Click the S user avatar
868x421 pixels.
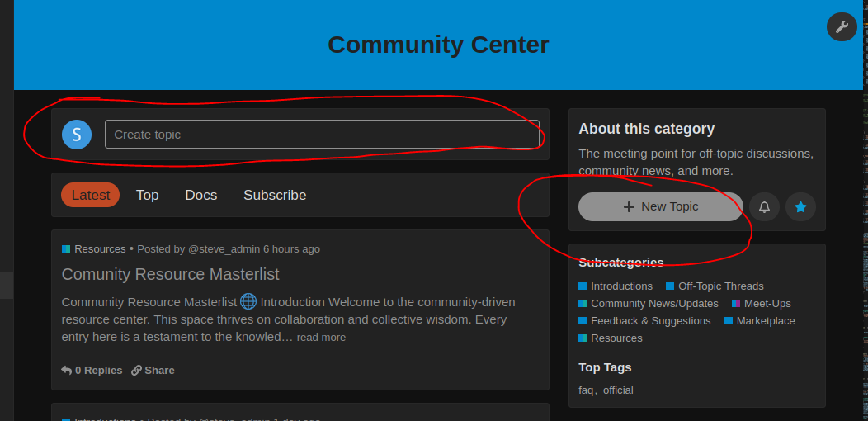click(x=77, y=134)
